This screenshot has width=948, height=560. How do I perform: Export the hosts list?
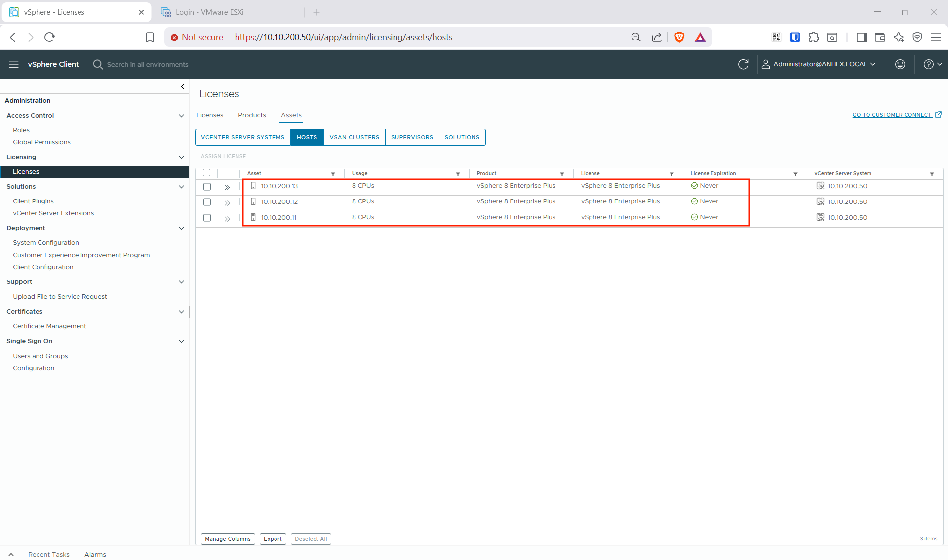point(273,539)
